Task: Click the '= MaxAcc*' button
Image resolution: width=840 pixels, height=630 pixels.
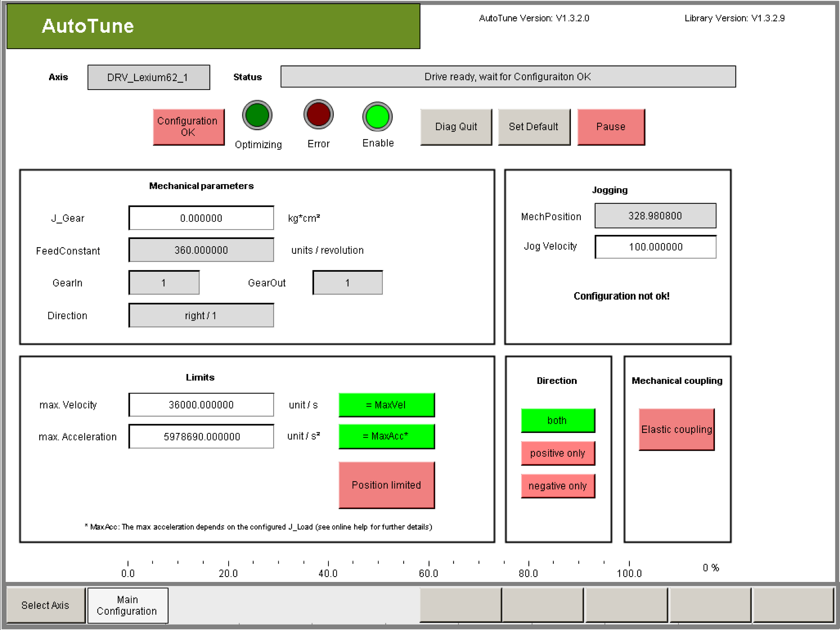Action: pyautogui.click(x=386, y=436)
